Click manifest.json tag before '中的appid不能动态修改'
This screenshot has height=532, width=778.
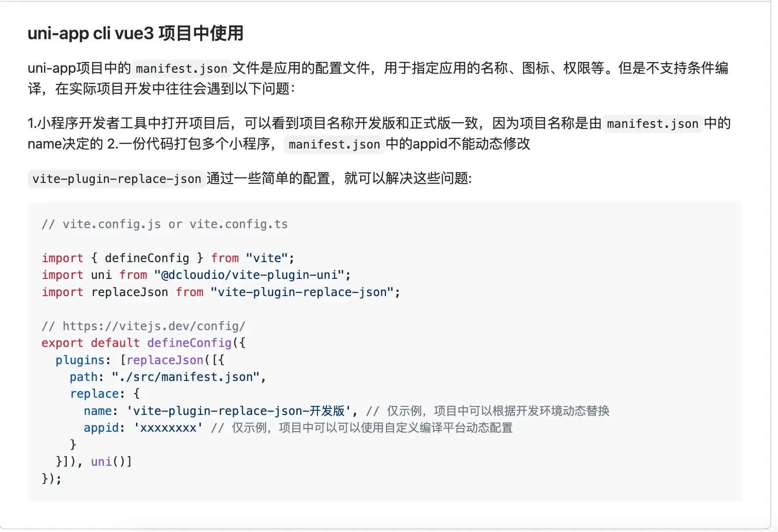coord(334,144)
